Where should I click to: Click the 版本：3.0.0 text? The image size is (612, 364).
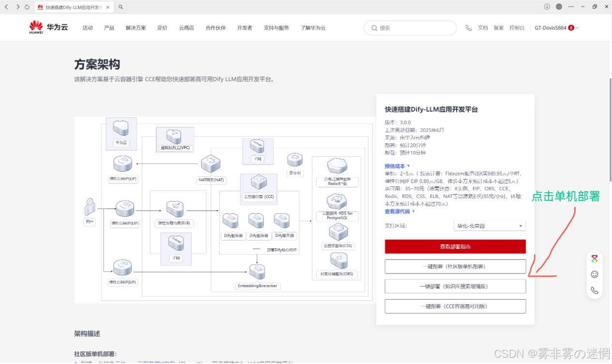coord(398,122)
